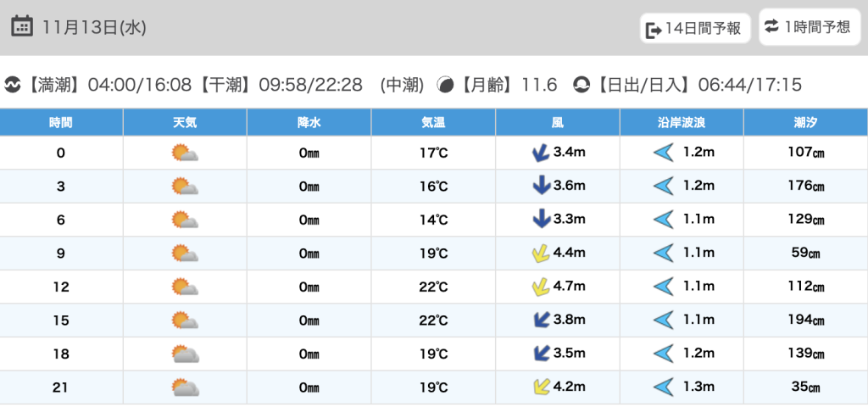Select the 時間 column header
The width and height of the screenshot is (868, 407).
click(61, 123)
